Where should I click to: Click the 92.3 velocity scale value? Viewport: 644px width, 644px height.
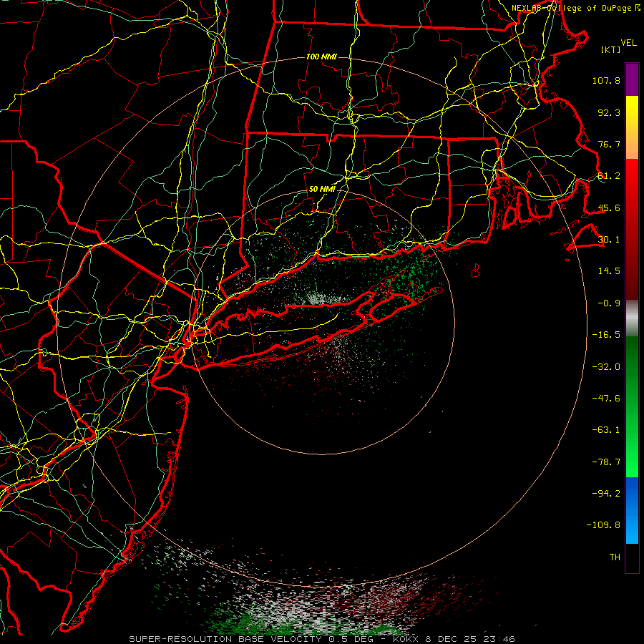click(x=609, y=112)
